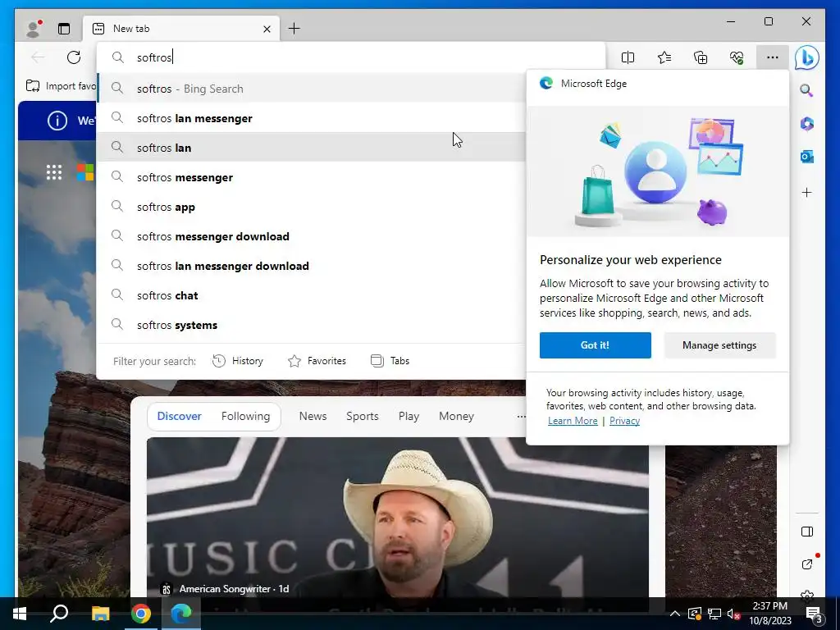Choose the 'softros app' suggestion
The image size is (840, 630).
click(x=311, y=207)
